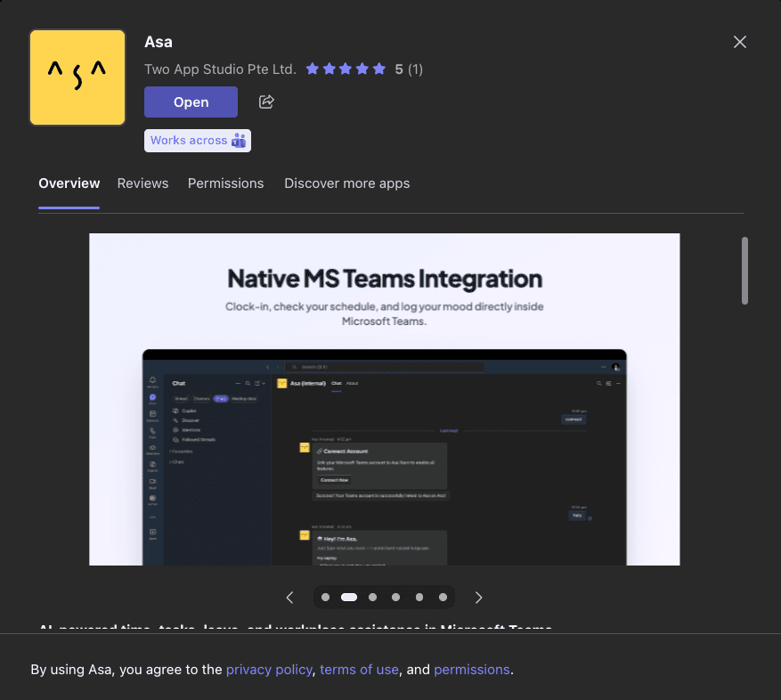This screenshot has width=781, height=700.
Task: Select the fourth carousel dot
Action: (x=395, y=598)
